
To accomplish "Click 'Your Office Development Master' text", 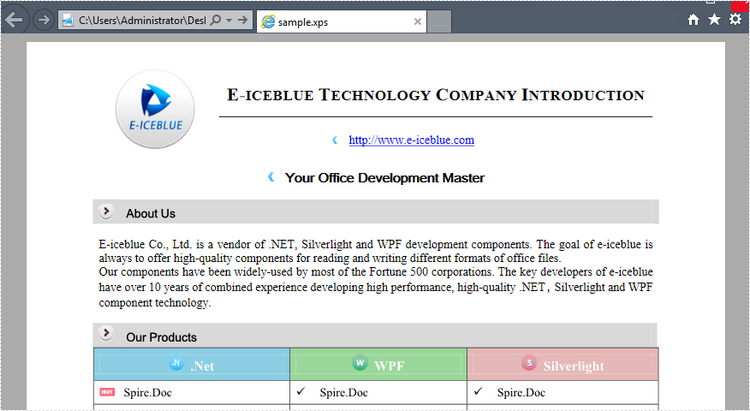I will (385, 178).
